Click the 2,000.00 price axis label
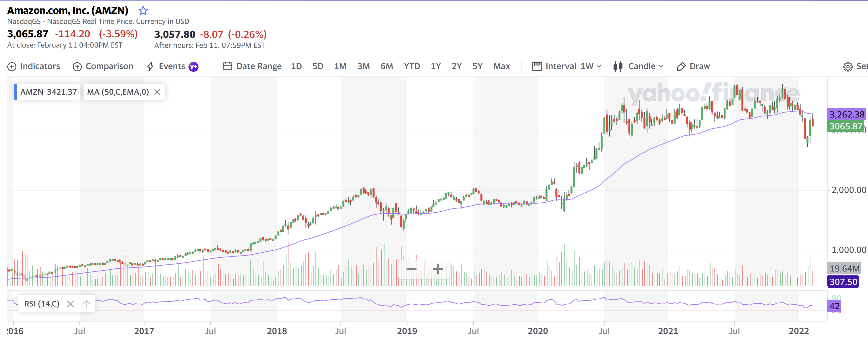The height and width of the screenshot is (348, 868). point(849,190)
